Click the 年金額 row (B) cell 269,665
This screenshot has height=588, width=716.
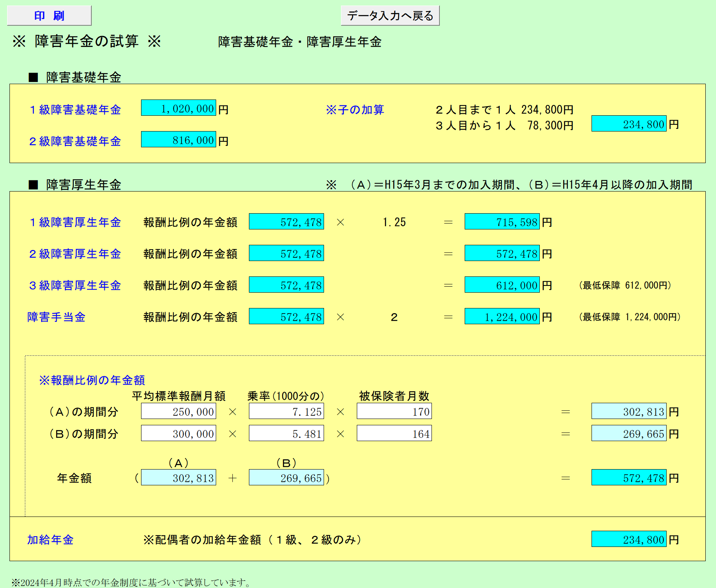point(286,477)
